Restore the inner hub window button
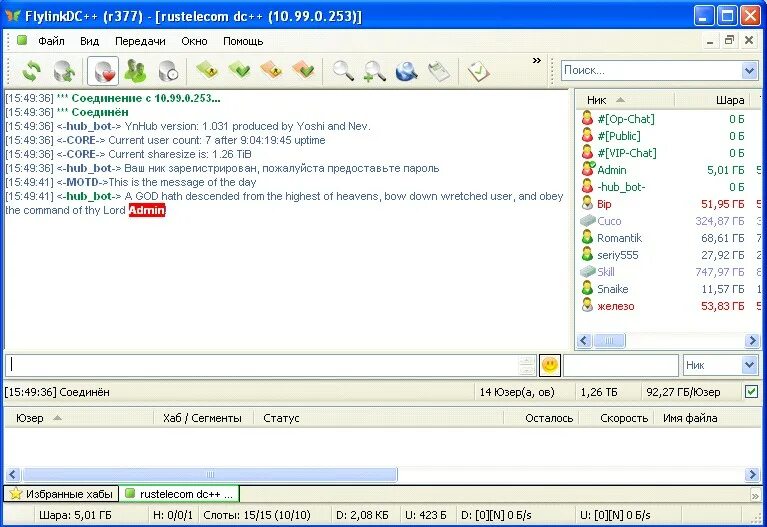Viewport: 767px width, 527px height. tap(729, 41)
